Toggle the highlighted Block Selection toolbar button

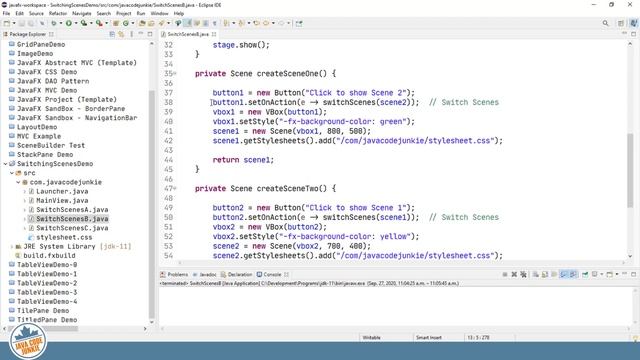(x=188, y=23)
